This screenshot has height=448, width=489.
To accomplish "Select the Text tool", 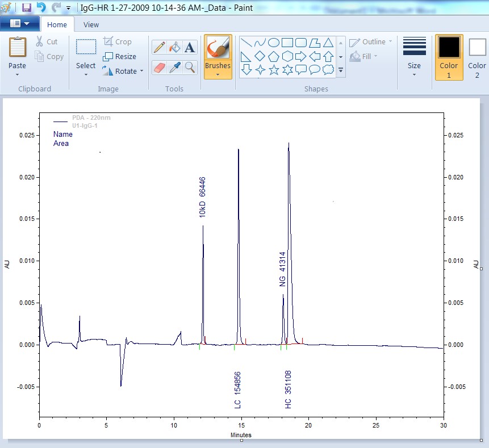I will [x=190, y=47].
